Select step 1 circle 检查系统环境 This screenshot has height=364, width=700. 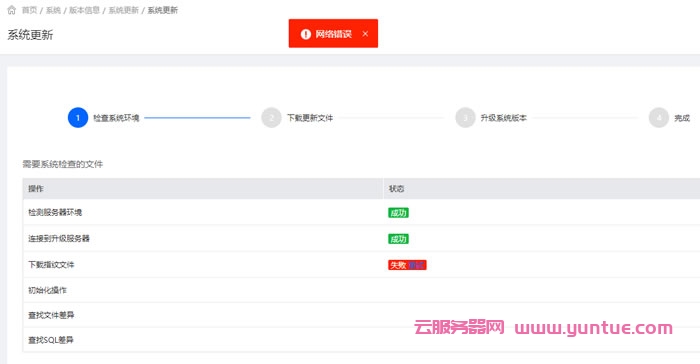[78, 117]
